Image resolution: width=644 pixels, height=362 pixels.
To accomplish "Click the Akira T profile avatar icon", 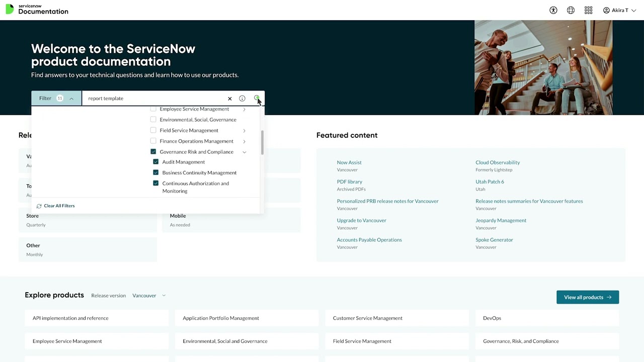I will (x=607, y=10).
